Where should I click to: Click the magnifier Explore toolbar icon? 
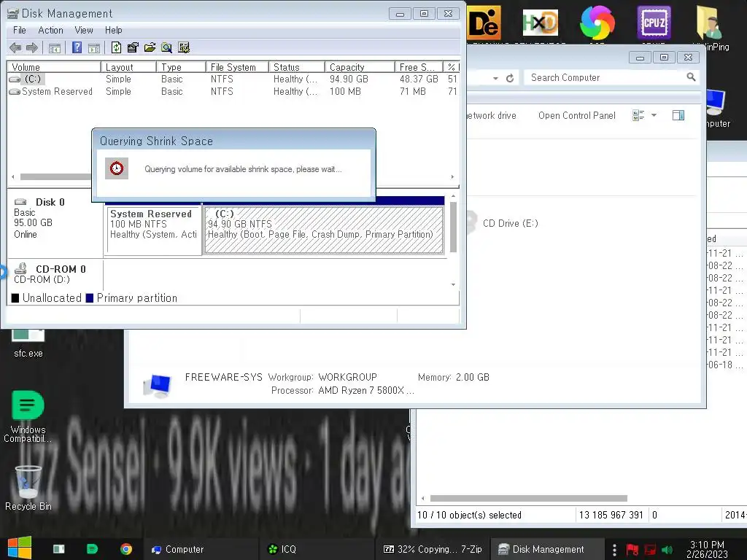(x=166, y=47)
